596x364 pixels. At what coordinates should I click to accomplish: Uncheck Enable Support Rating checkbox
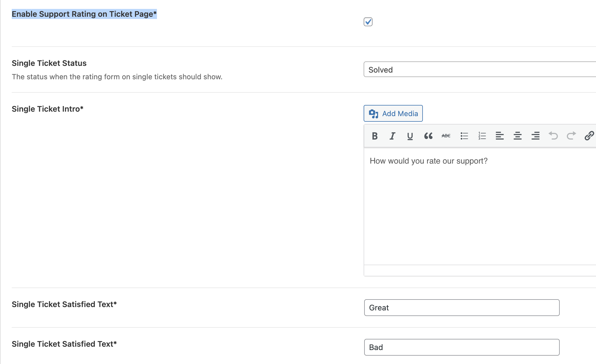(368, 22)
